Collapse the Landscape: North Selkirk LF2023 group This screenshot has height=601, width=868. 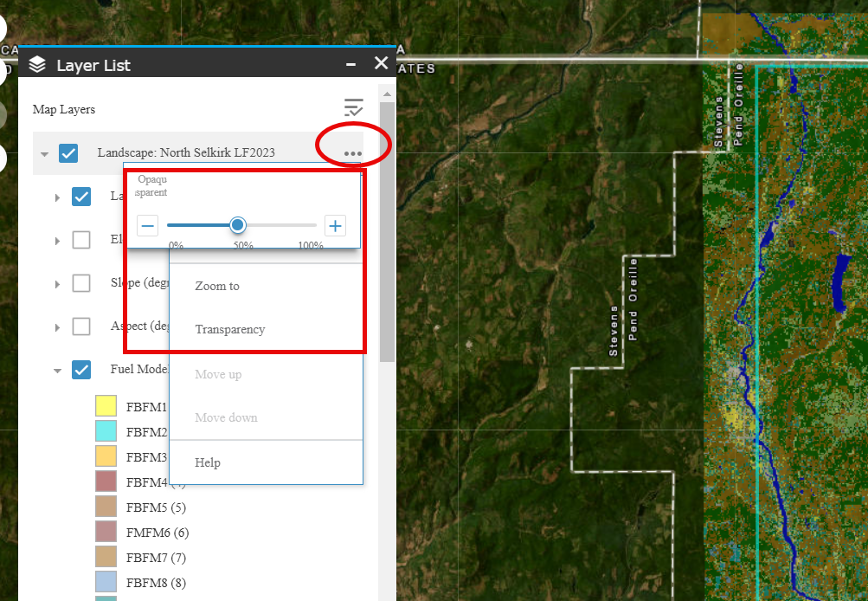pyautogui.click(x=44, y=154)
